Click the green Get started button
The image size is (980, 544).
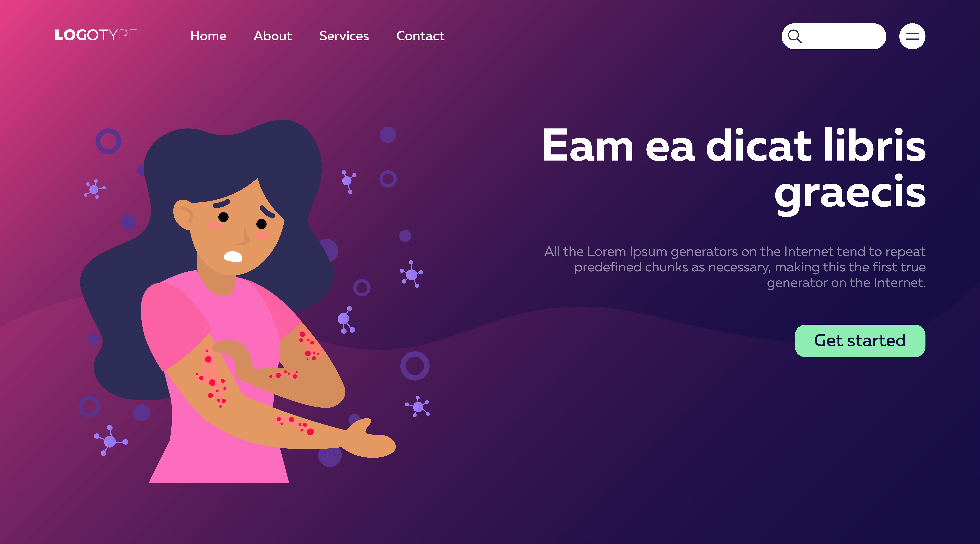coord(860,341)
